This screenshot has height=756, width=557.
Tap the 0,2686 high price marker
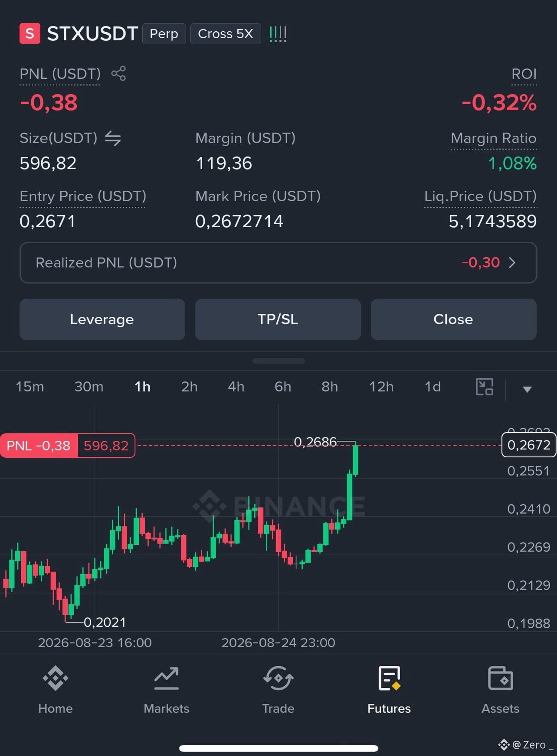(315, 442)
